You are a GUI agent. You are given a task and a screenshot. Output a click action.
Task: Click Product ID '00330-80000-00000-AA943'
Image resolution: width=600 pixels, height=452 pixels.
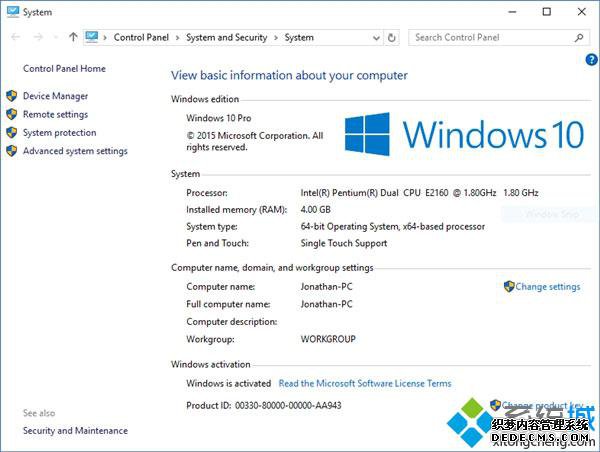(288, 405)
